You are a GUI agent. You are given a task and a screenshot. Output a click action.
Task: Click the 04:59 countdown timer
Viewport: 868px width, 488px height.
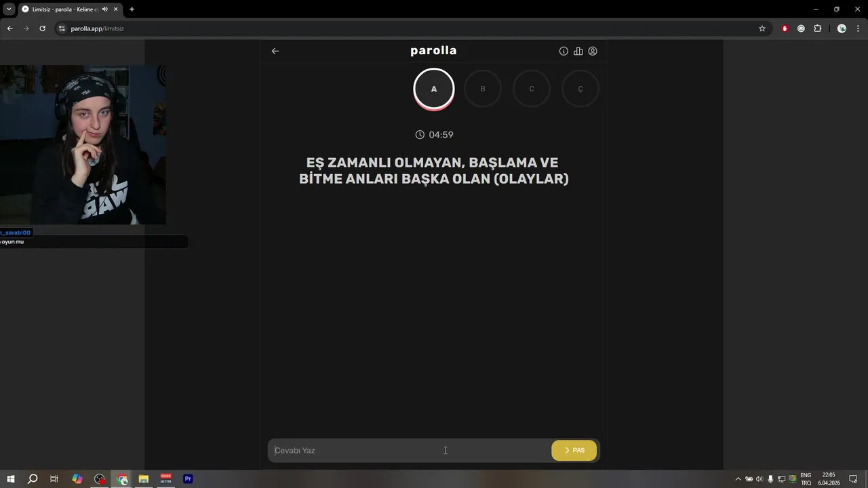pos(434,135)
